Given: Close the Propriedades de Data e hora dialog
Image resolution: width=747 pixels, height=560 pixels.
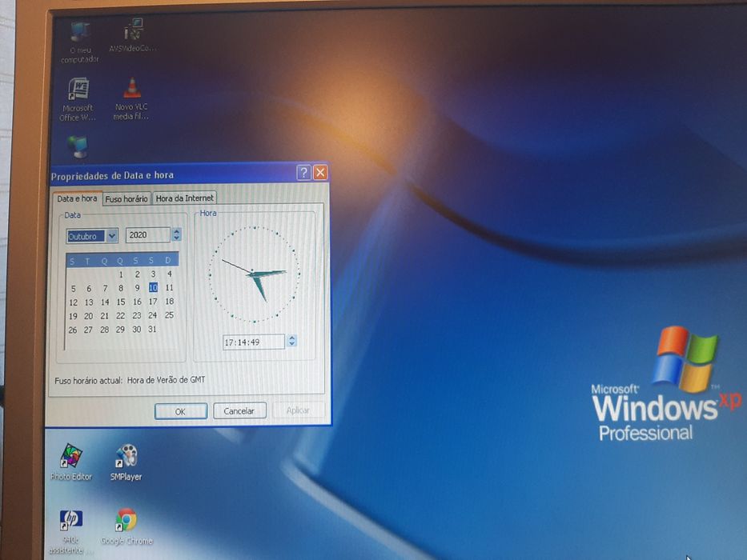Looking at the screenshot, I should pyautogui.click(x=320, y=172).
